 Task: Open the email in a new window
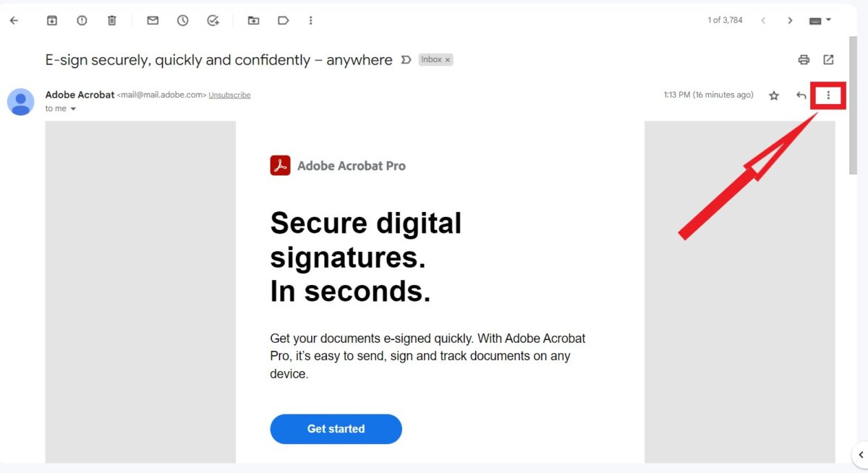[829, 59]
